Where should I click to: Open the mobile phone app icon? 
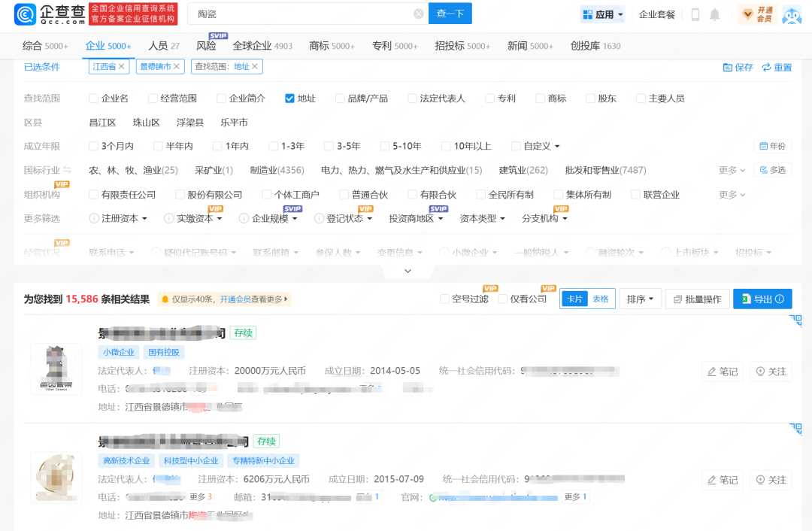695,14
